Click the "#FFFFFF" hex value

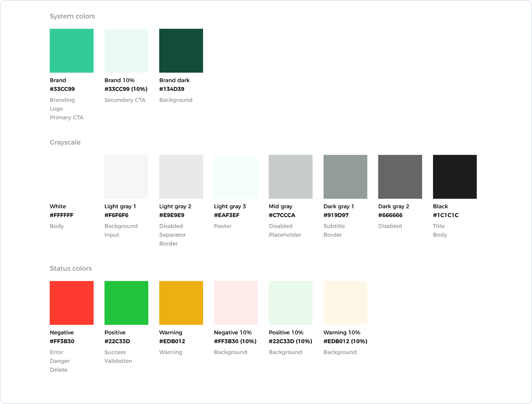tap(61, 215)
